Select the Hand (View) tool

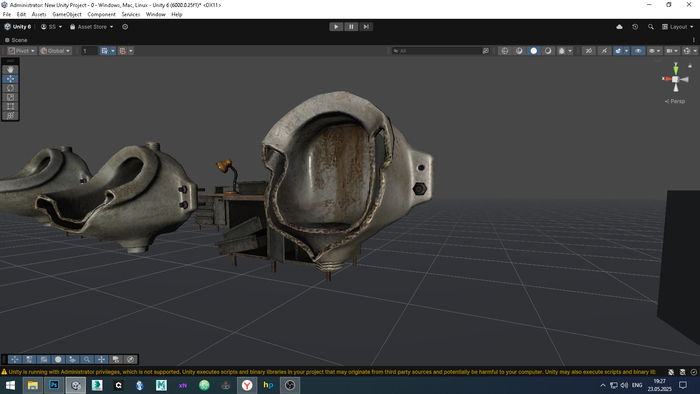pos(10,70)
